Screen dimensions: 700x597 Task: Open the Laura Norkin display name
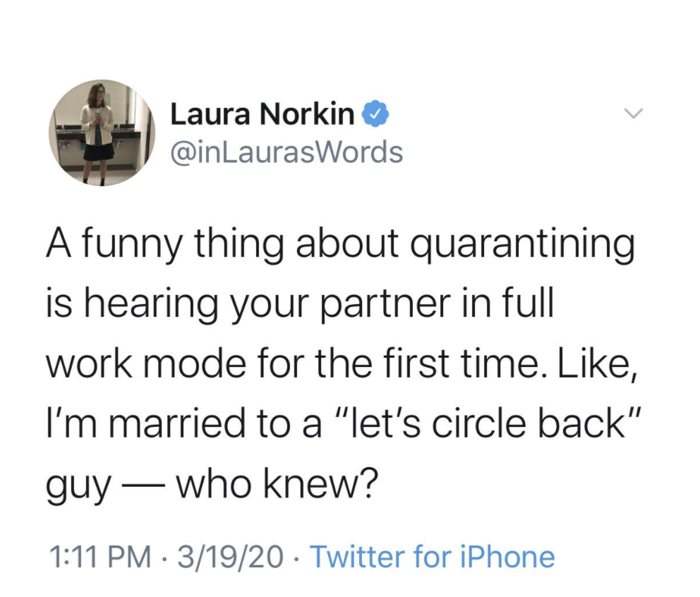[262, 114]
